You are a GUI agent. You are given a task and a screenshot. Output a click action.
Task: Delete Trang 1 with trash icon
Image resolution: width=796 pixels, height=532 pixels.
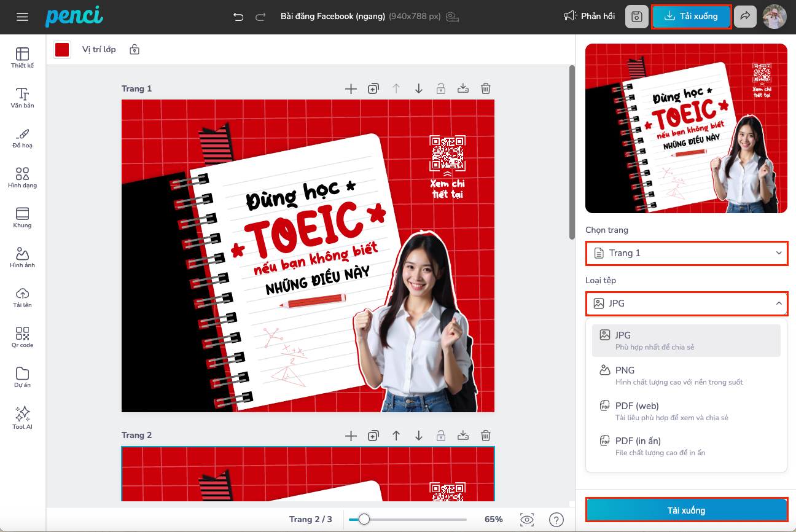click(485, 88)
